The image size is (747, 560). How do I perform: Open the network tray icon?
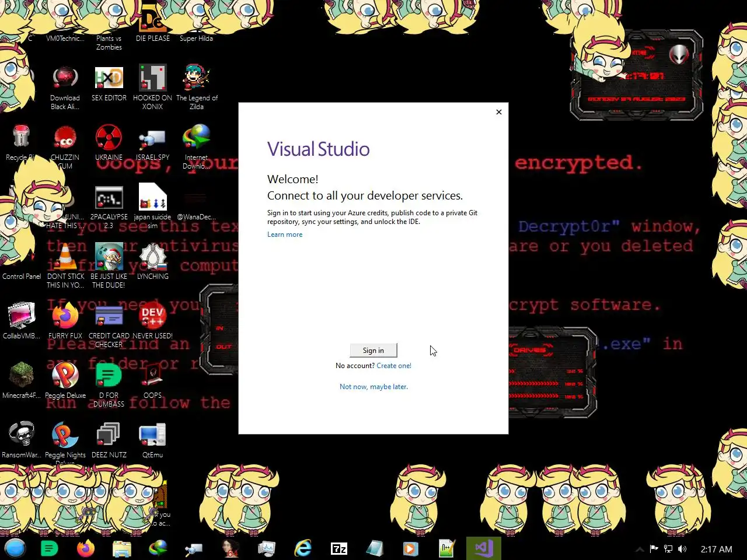pyautogui.click(x=668, y=549)
